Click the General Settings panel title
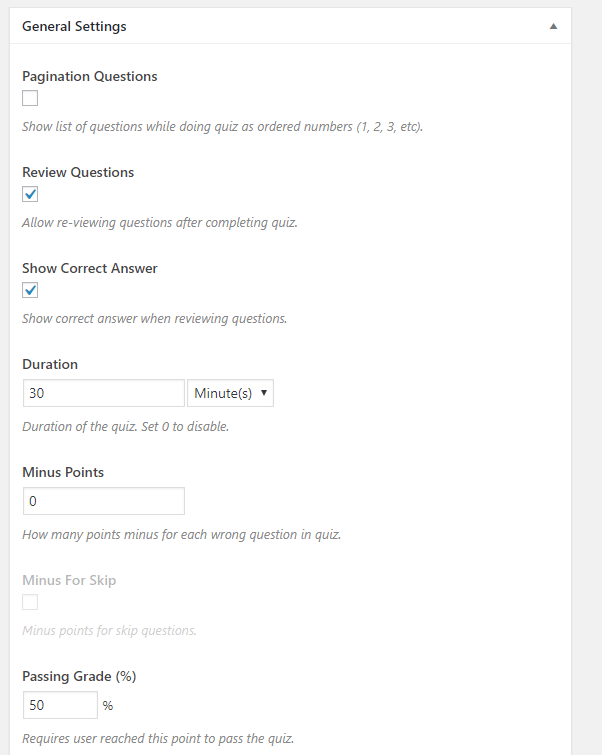Viewport: 602px width, 755px height. tap(74, 27)
